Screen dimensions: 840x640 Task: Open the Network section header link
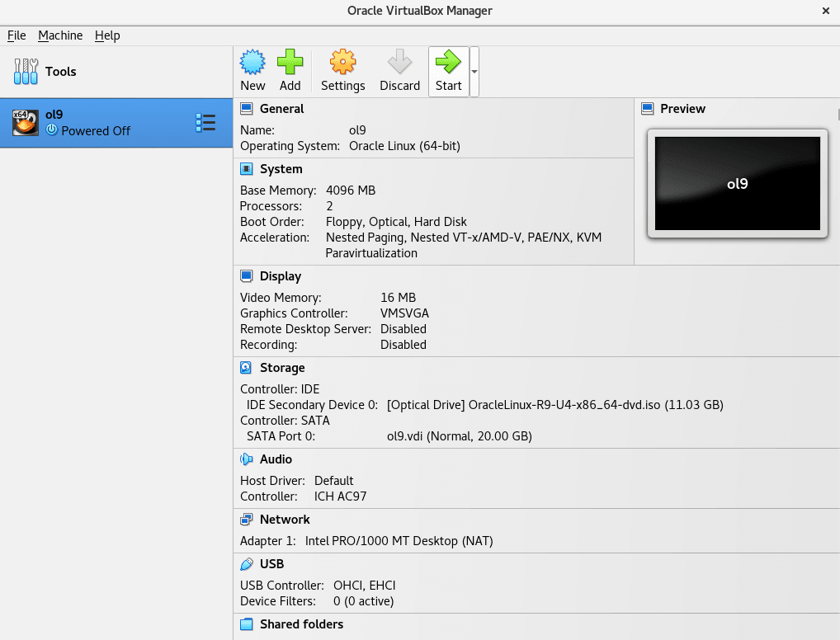pyautogui.click(x=285, y=520)
